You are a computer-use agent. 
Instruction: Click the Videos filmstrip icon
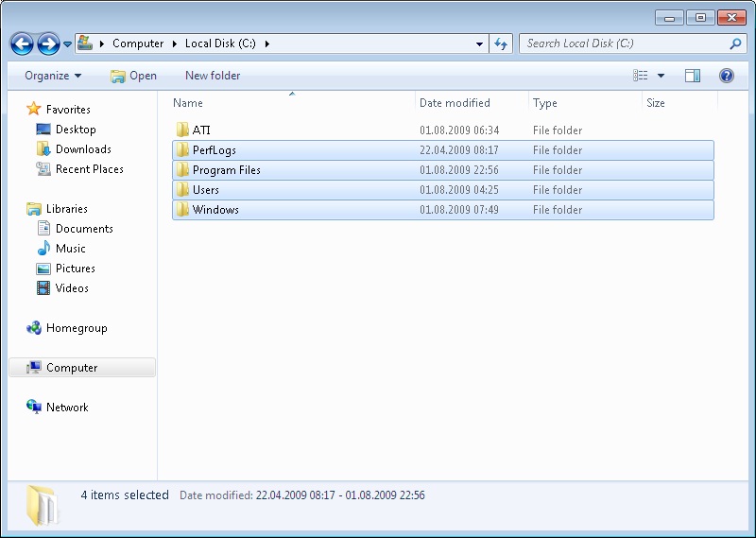43,288
